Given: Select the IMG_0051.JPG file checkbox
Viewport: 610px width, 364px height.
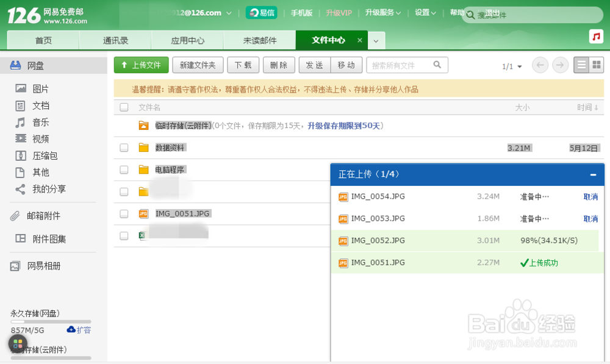Looking at the screenshot, I should coord(124,213).
